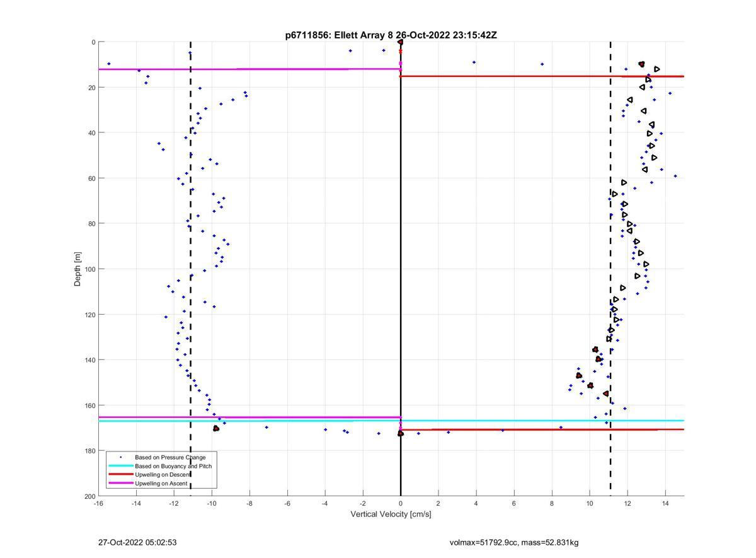Click the x-axis tick label '-4'
The width and height of the screenshot is (756, 558).
(325, 503)
